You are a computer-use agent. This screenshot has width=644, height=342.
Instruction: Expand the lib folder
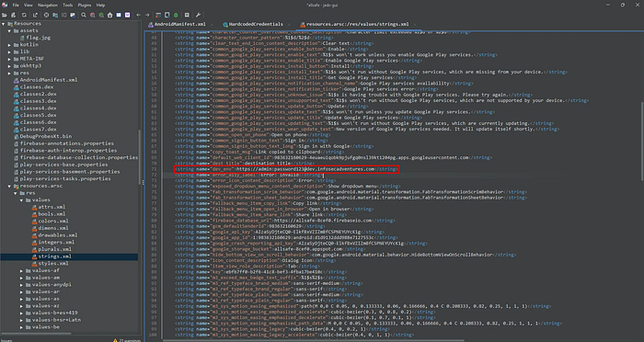(x=9, y=51)
